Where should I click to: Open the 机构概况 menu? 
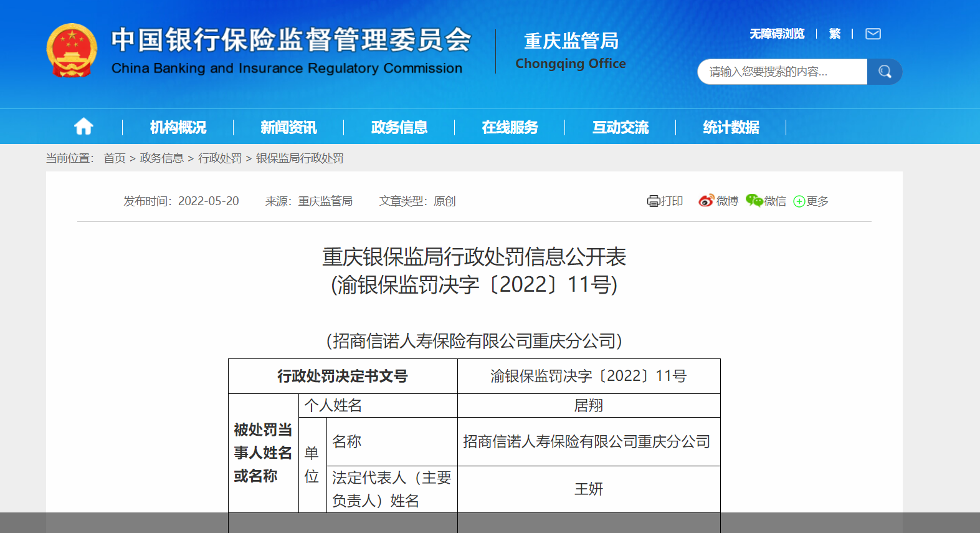178,127
